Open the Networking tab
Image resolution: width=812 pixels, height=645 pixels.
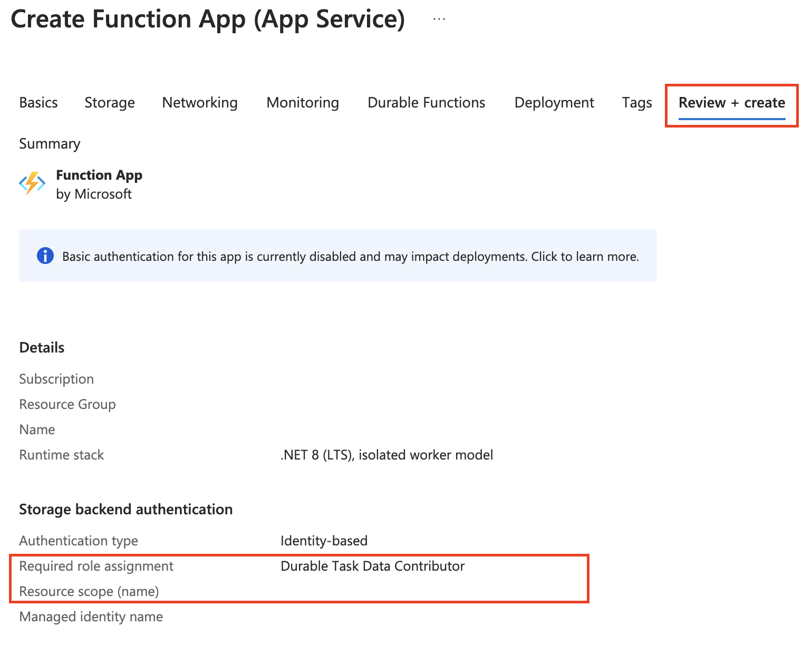199,103
